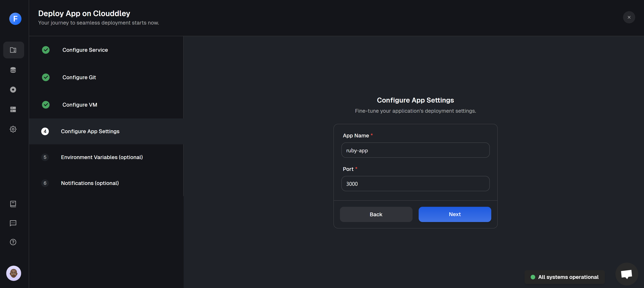Image resolution: width=644 pixels, height=288 pixels.
Task: Open the Projects panel in the sidebar
Action: click(x=13, y=50)
